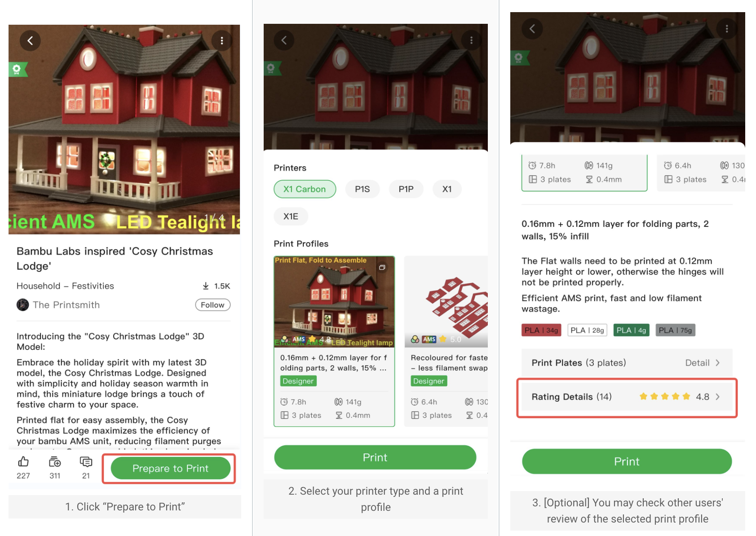Select the P1S printer option
The height and width of the screenshot is (536, 756).
click(x=363, y=189)
